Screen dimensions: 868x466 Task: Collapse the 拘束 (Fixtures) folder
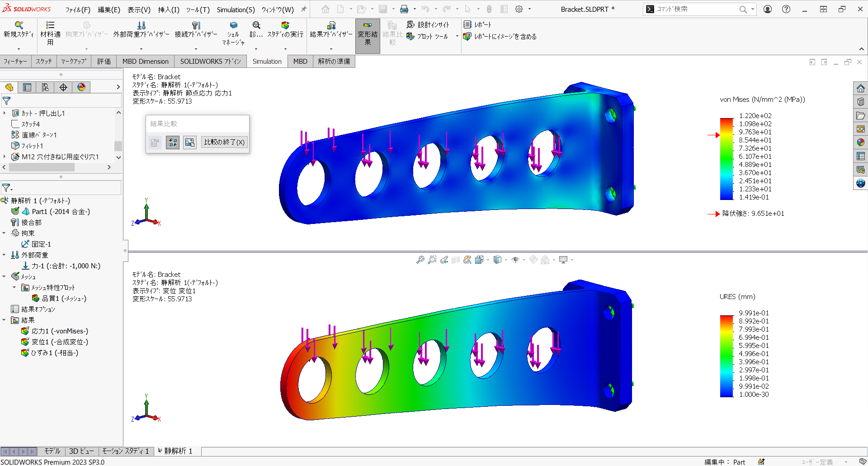pos(4,233)
